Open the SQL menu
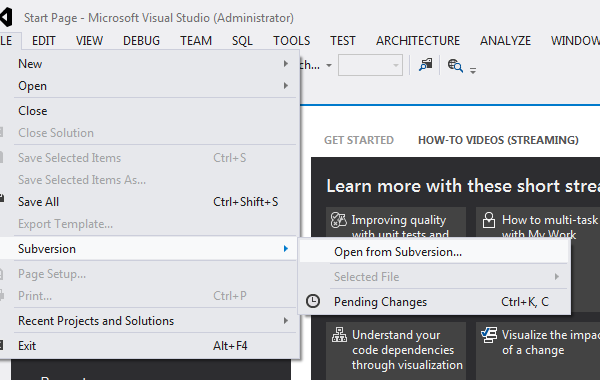 242,41
